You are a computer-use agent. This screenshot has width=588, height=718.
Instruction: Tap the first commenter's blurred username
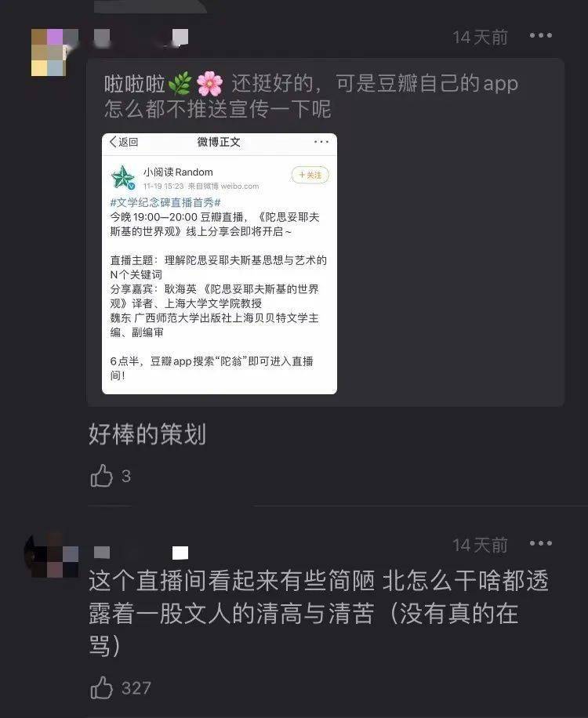coord(141,38)
